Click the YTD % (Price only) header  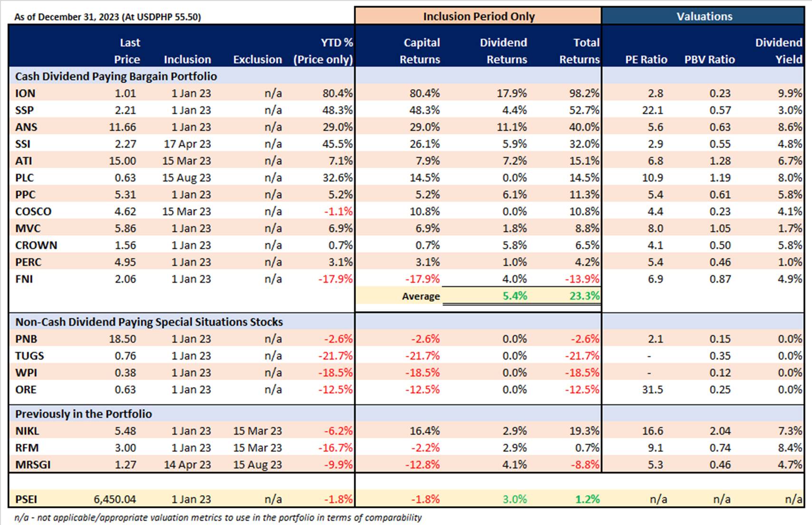point(323,51)
